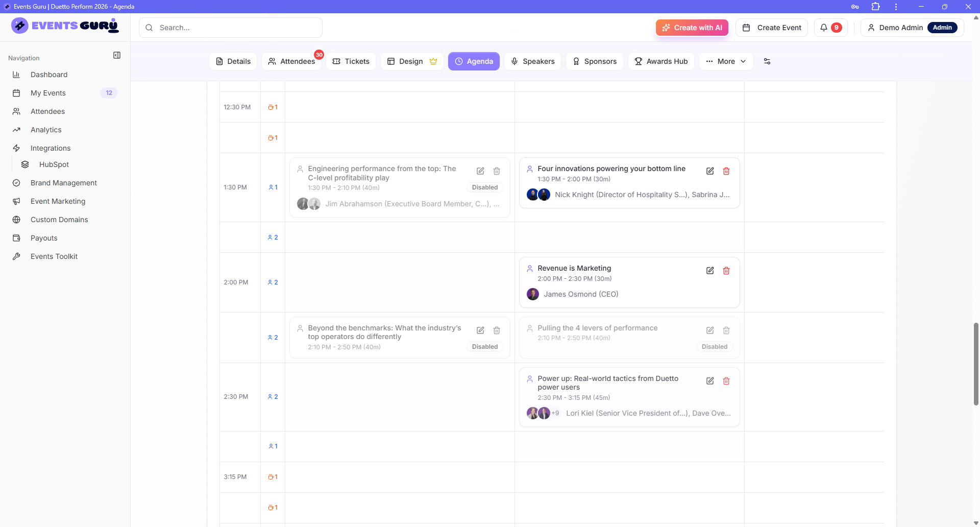Click the Events Guru logo
The image size is (980, 527).
tap(65, 26)
